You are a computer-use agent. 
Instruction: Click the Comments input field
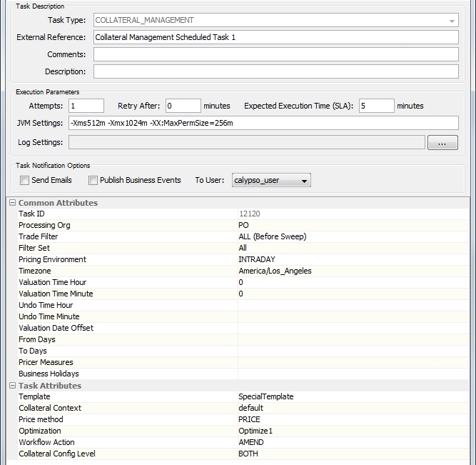pos(275,54)
